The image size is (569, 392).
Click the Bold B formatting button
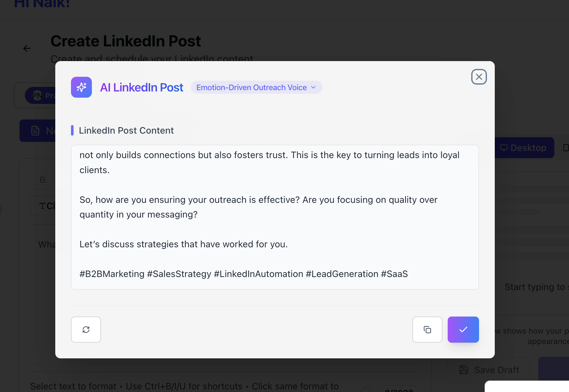[x=43, y=180]
